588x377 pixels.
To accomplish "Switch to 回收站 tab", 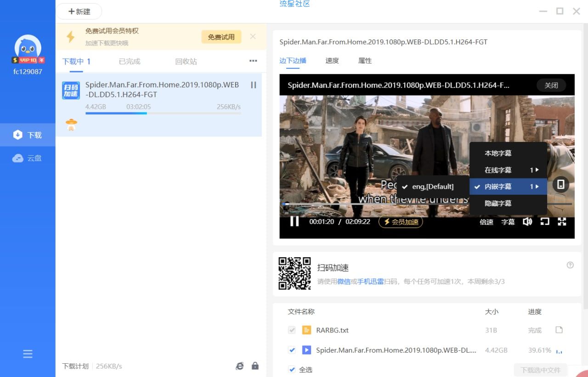I will coord(186,61).
